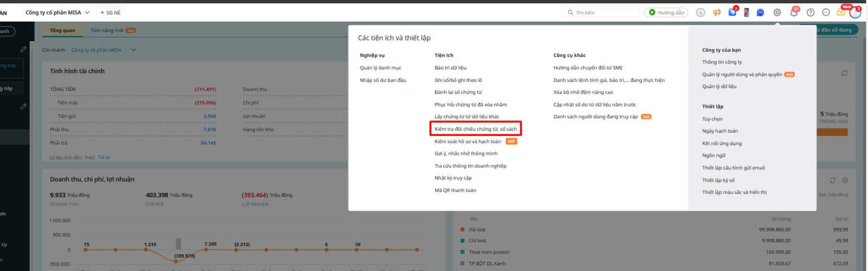The image size is (868, 271).
Task: Expand the Chi nhánh branch dropdown chevron
Action: [x=133, y=50]
